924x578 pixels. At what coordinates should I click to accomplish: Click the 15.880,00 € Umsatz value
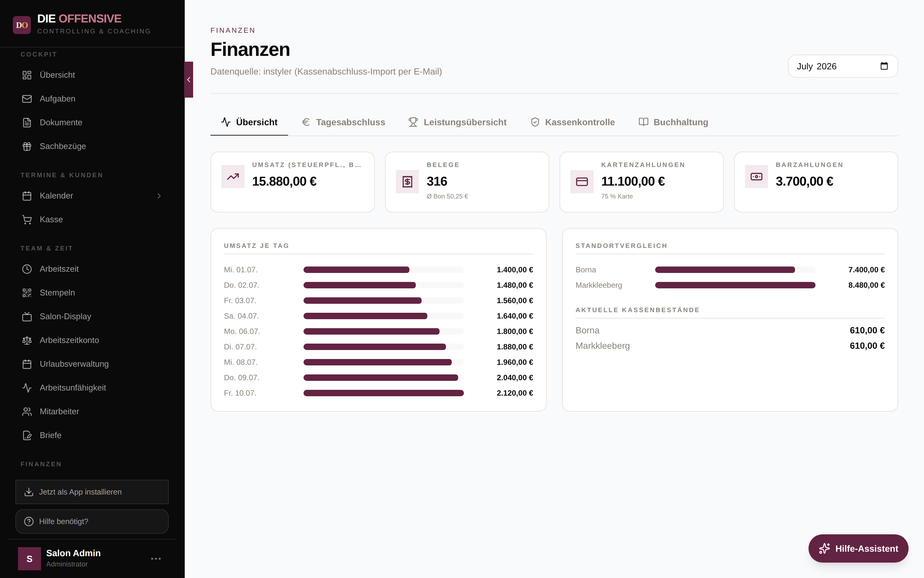tap(284, 181)
